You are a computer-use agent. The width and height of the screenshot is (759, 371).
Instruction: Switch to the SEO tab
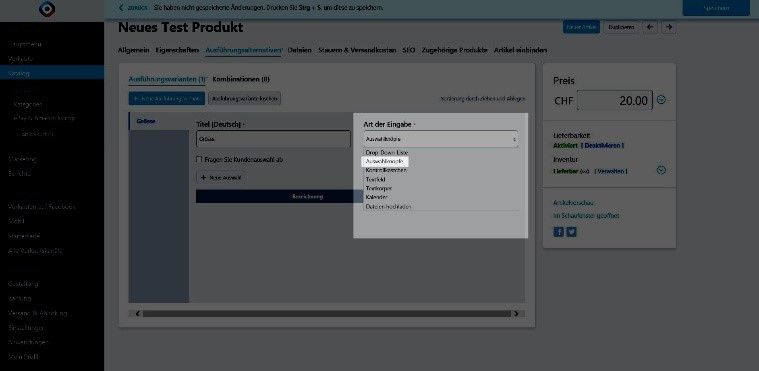click(409, 50)
